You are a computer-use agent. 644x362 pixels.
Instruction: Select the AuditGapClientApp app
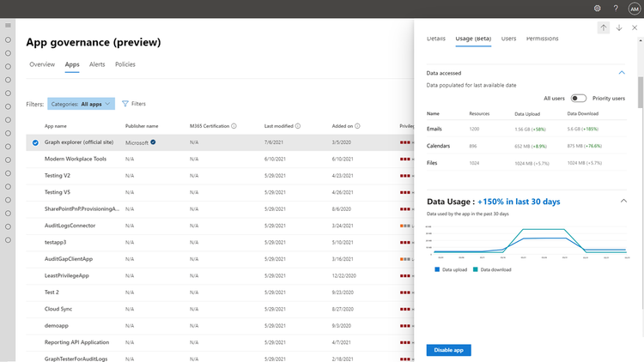tap(69, 259)
